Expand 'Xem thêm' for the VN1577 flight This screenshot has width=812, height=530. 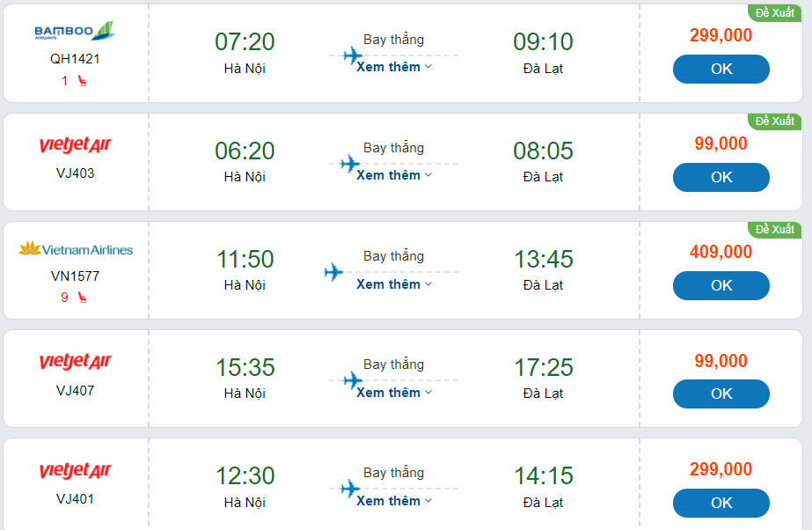tap(393, 284)
